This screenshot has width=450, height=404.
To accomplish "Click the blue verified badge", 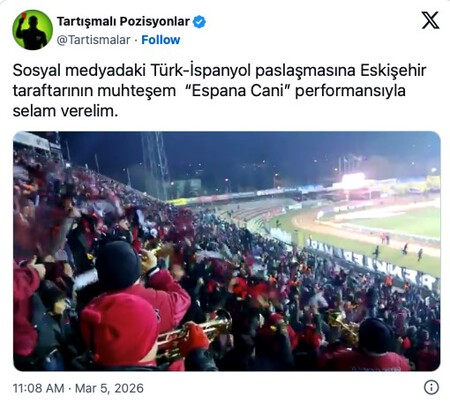I will coord(199,22).
